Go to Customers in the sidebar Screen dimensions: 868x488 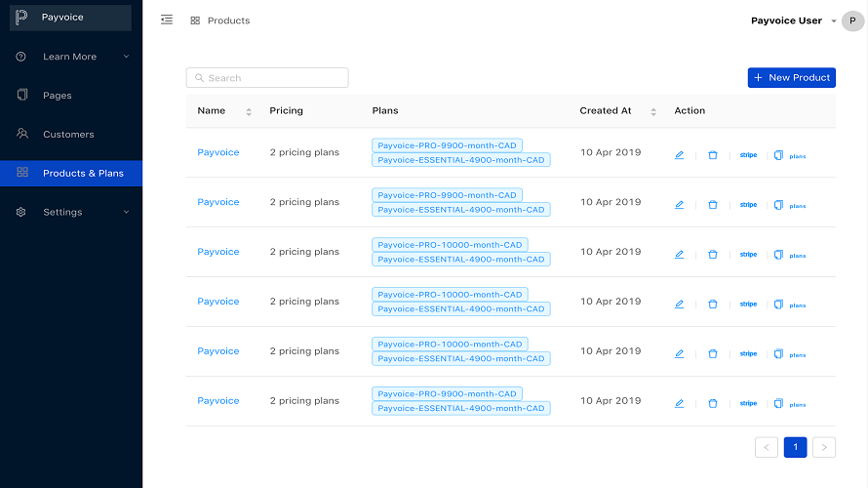68,135
